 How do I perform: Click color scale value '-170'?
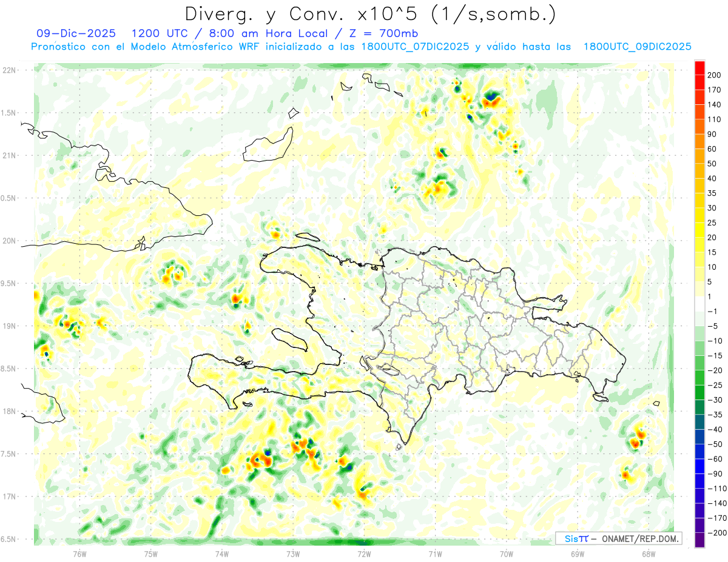[717, 518]
